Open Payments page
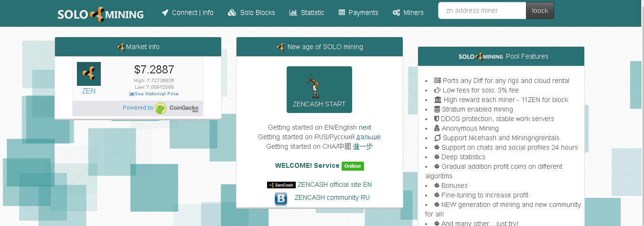This screenshot has width=644, height=226. pyautogui.click(x=358, y=12)
